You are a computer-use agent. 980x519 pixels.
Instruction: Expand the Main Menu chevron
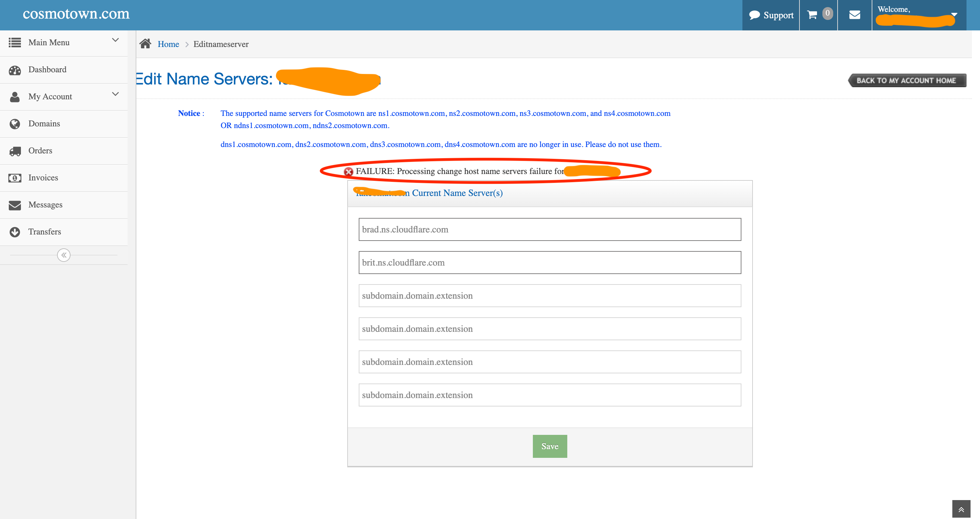[x=115, y=40]
